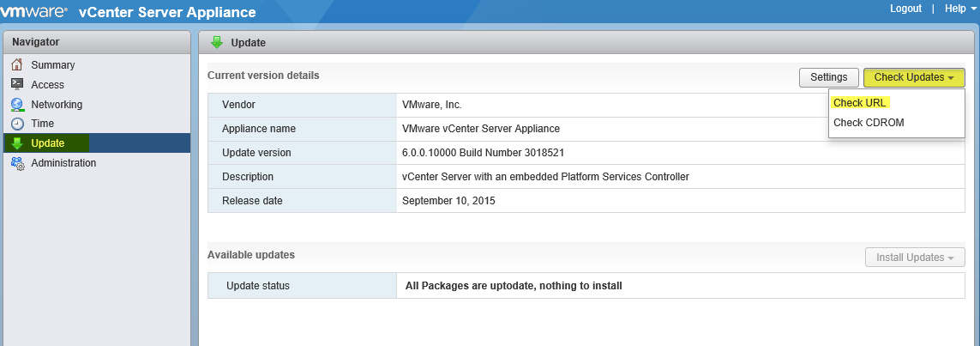Click the green arrow icon in Update header
980x346 pixels.
(217, 43)
